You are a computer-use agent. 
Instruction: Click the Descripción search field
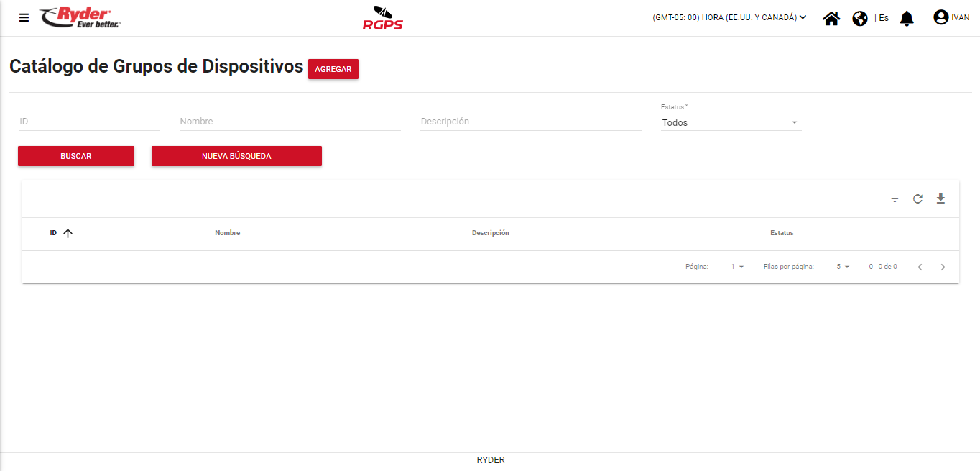[x=530, y=122]
